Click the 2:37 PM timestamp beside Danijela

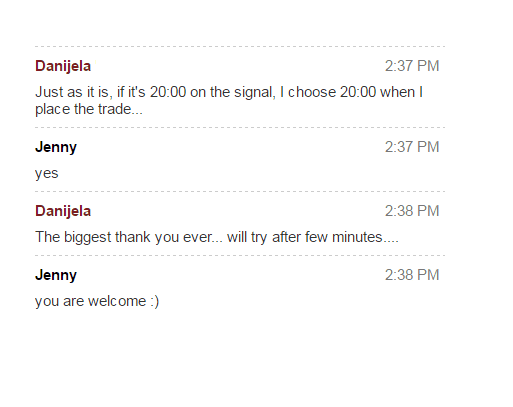coord(412,66)
